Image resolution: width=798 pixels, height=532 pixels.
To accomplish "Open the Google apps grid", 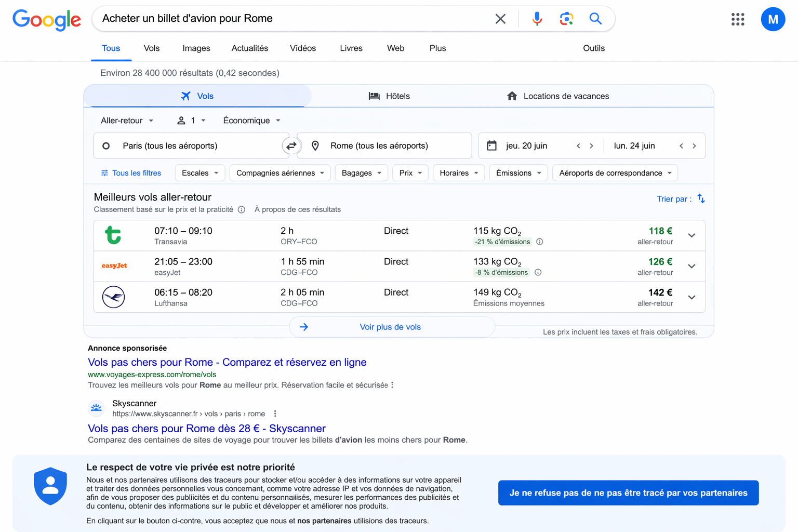I will (x=738, y=19).
